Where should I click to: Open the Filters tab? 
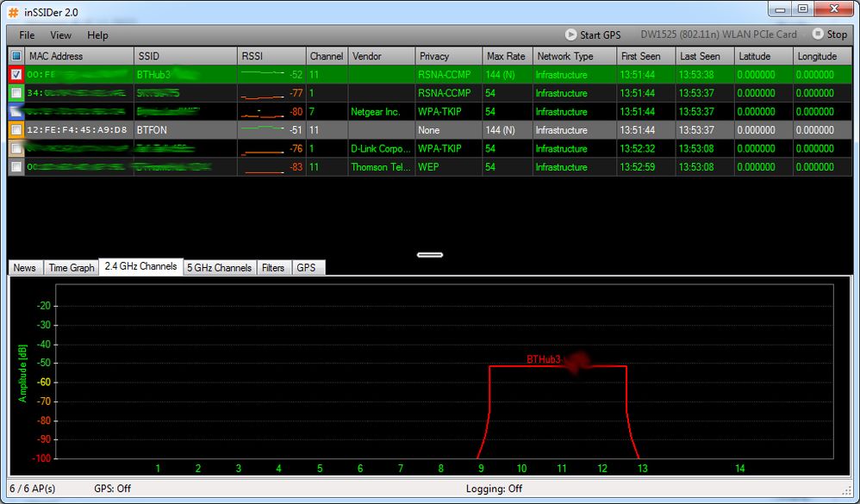(x=273, y=268)
